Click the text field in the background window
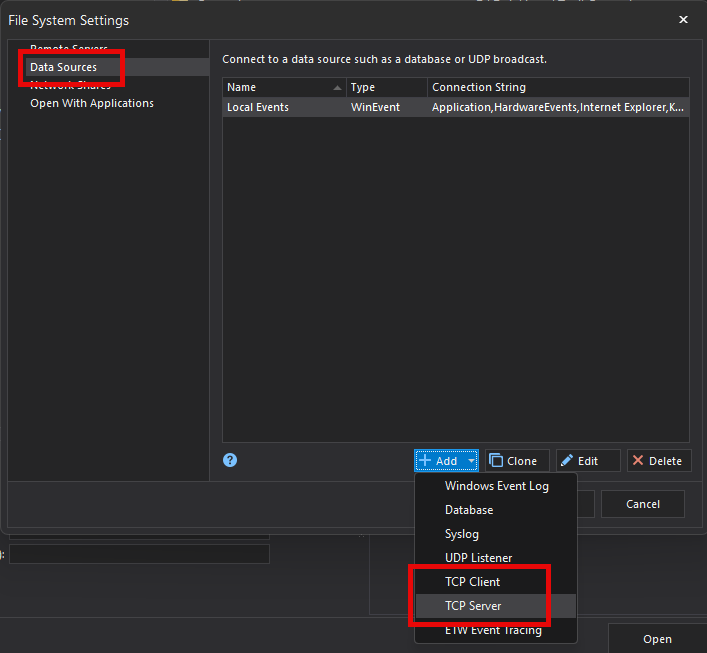707x653 pixels. coord(139,554)
